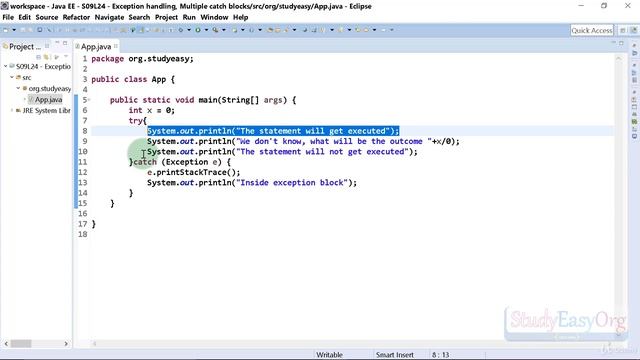The width and height of the screenshot is (640, 360).
Task: Open the Search menu
Action: pyautogui.click(x=139, y=17)
